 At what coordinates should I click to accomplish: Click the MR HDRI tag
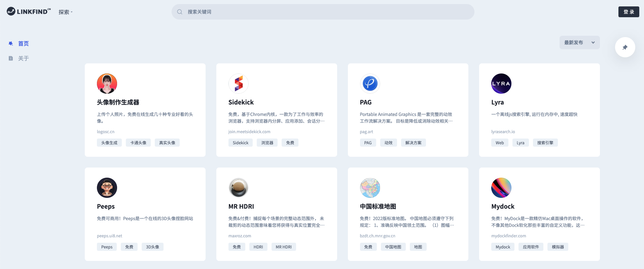click(284, 247)
